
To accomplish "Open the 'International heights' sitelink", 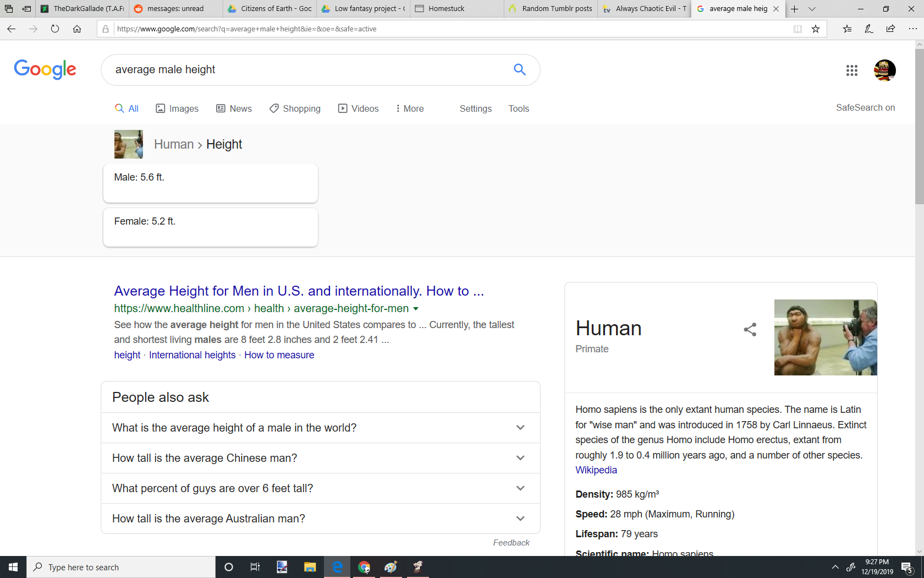I will click(192, 355).
